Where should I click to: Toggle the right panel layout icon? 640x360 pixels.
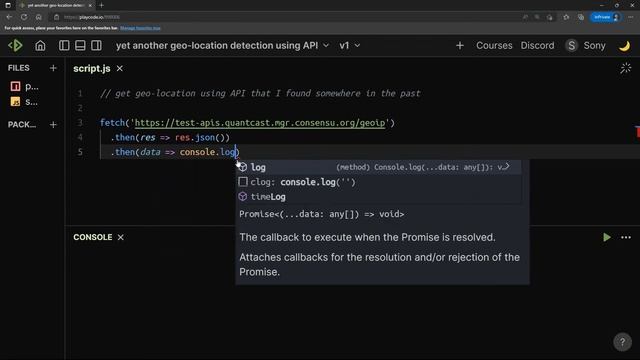[96, 45]
